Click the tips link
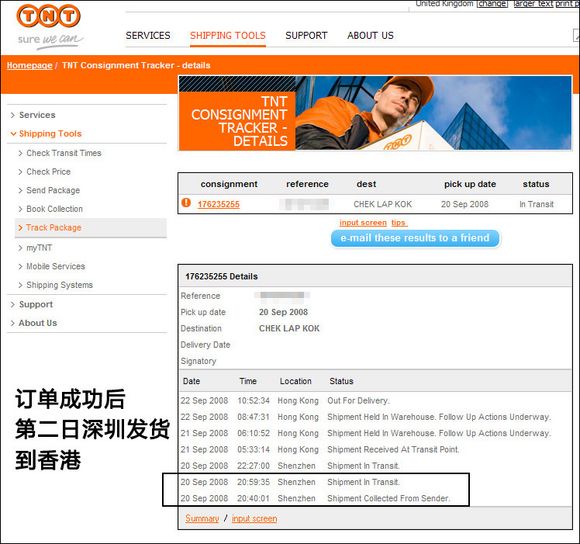This screenshot has width=580, height=544. (x=399, y=223)
